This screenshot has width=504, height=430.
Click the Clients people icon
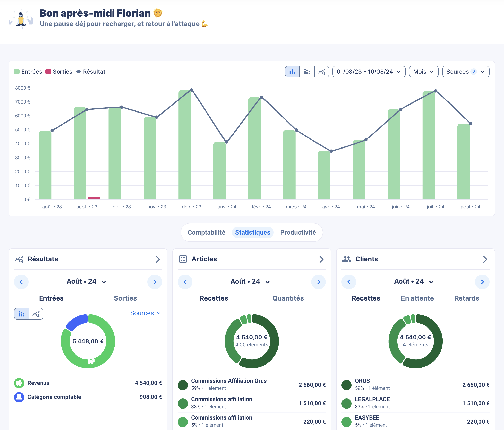[x=347, y=259]
